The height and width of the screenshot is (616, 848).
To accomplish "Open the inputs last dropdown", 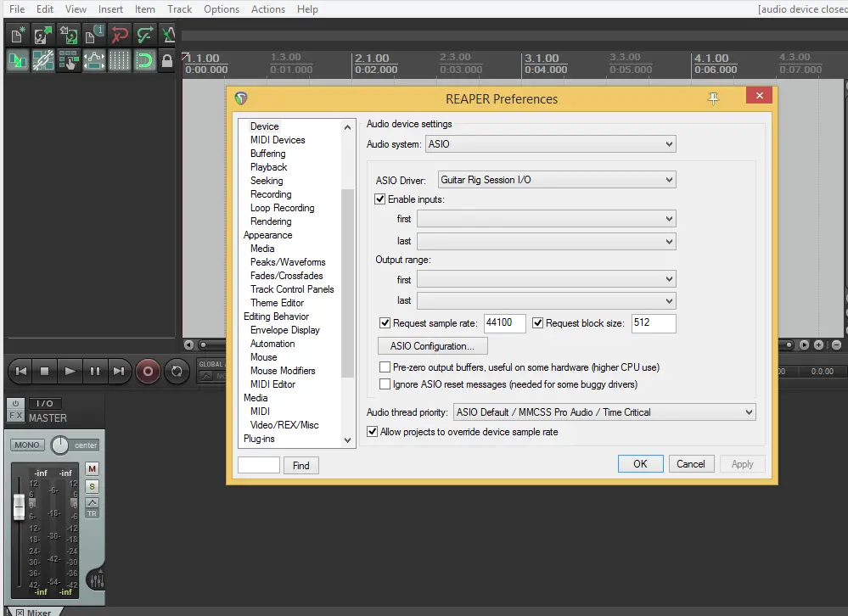I will coord(546,242).
